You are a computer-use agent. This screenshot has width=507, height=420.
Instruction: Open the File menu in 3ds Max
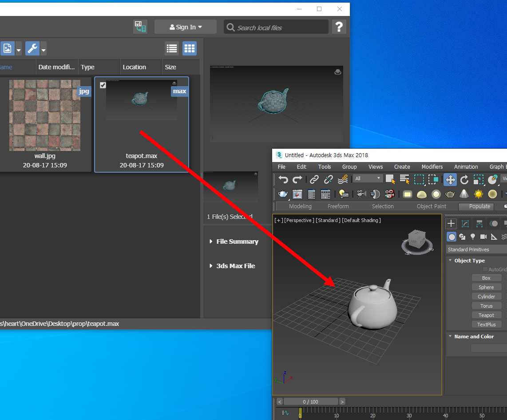click(281, 167)
